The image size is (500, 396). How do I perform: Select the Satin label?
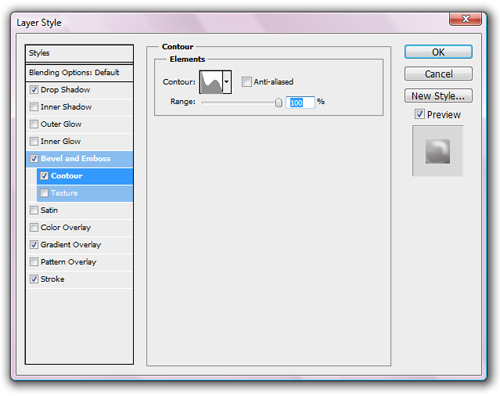click(x=49, y=210)
